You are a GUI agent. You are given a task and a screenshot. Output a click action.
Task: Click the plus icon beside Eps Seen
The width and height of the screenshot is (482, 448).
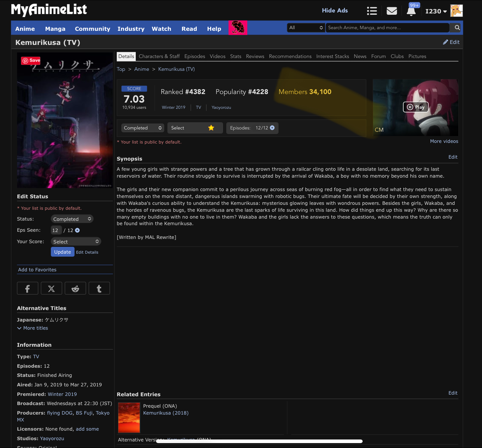coord(77,230)
